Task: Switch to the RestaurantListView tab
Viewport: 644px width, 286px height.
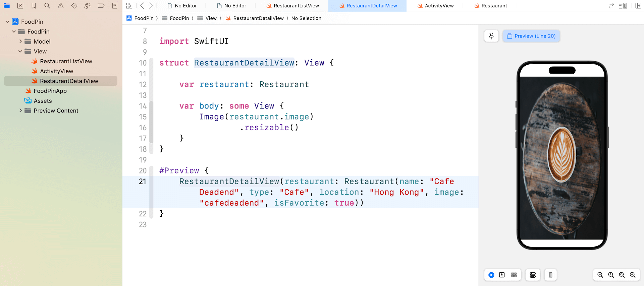Action: 293,6
